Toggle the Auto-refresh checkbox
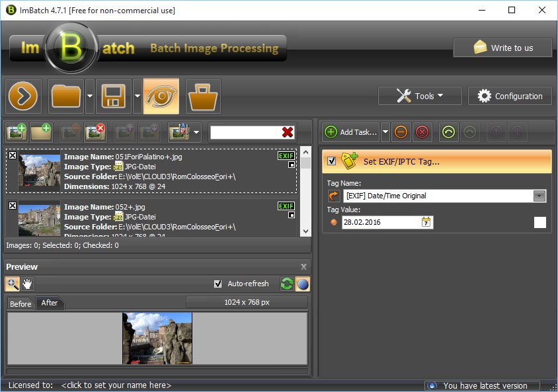The width and height of the screenshot is (558, 392). [218, 284]
